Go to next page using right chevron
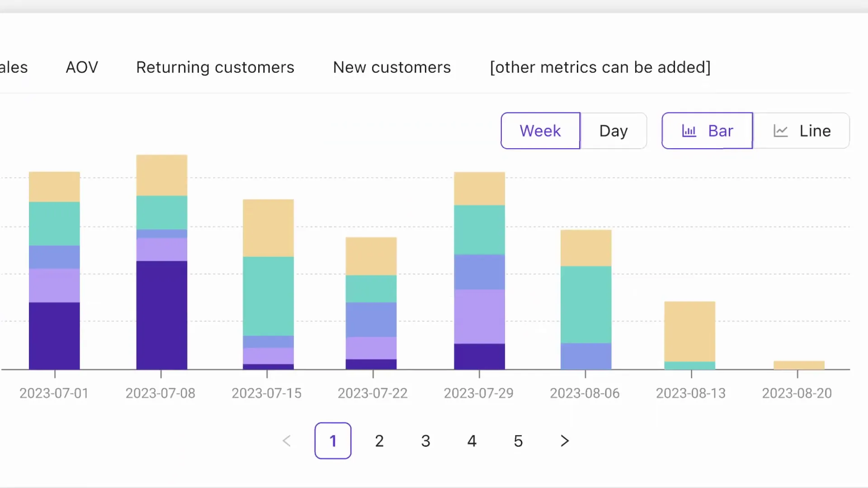 [x=565, y=441]
